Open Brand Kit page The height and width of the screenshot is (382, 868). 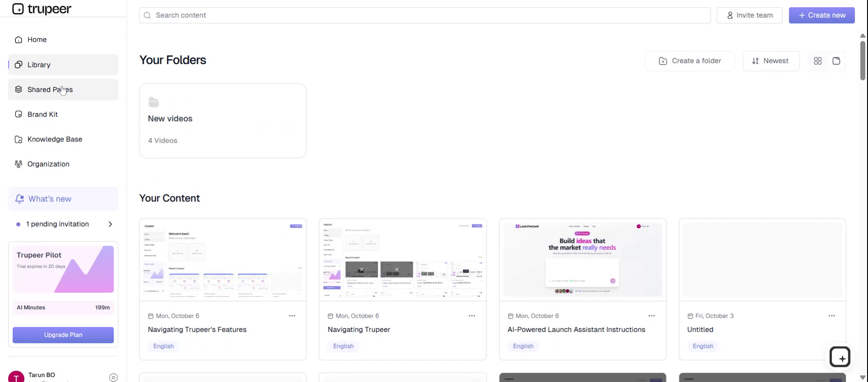click(x=63, y=114)
